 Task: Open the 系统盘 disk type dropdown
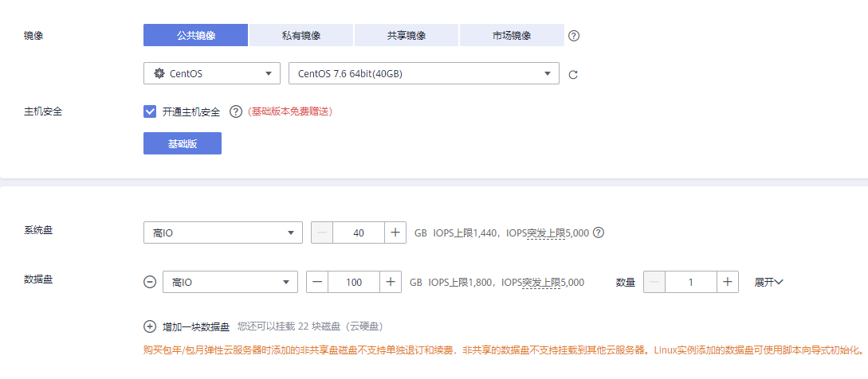coord(223,232)
